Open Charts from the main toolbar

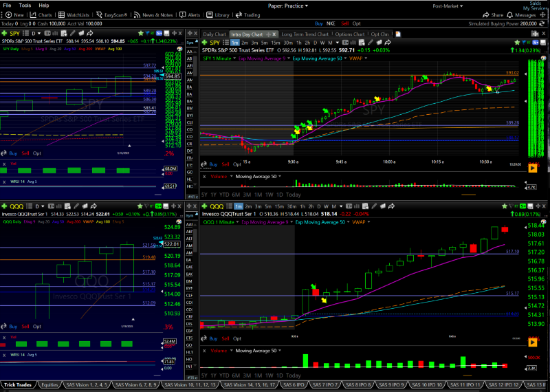coord(41,14)
